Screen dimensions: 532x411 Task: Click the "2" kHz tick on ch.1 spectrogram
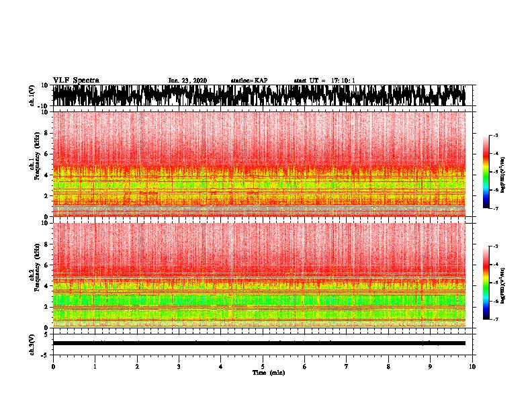tap(47, 195)
